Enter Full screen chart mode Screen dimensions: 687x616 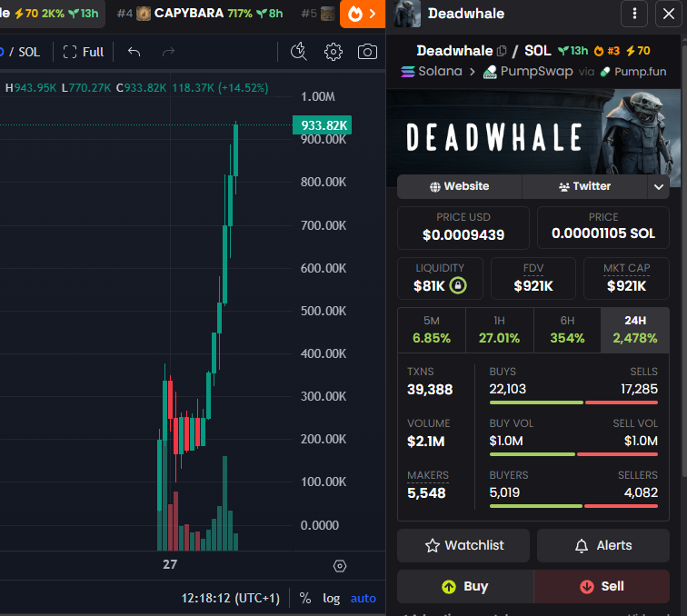tap(84, 52)
